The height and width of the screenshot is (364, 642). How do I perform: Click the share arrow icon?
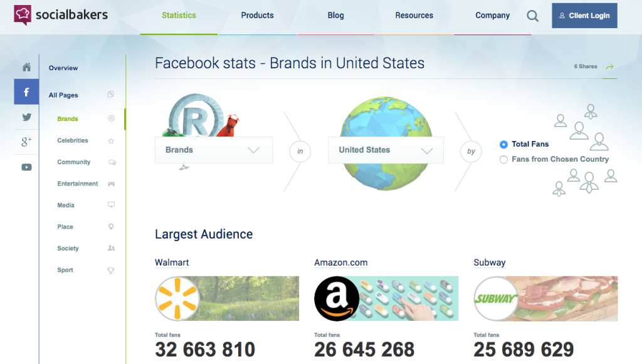click(x=609, y=66)
